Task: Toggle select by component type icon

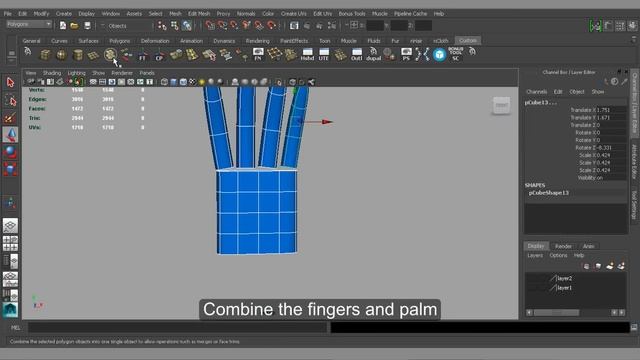Action: tap(187, 26)
